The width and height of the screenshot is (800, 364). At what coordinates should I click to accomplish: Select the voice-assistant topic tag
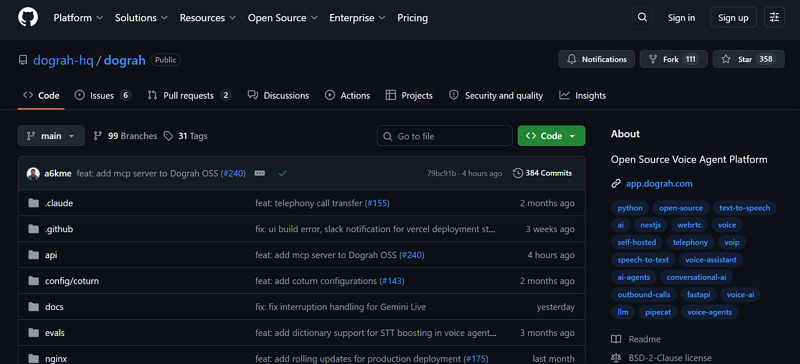pyautogui.click(x=711, y=260)
